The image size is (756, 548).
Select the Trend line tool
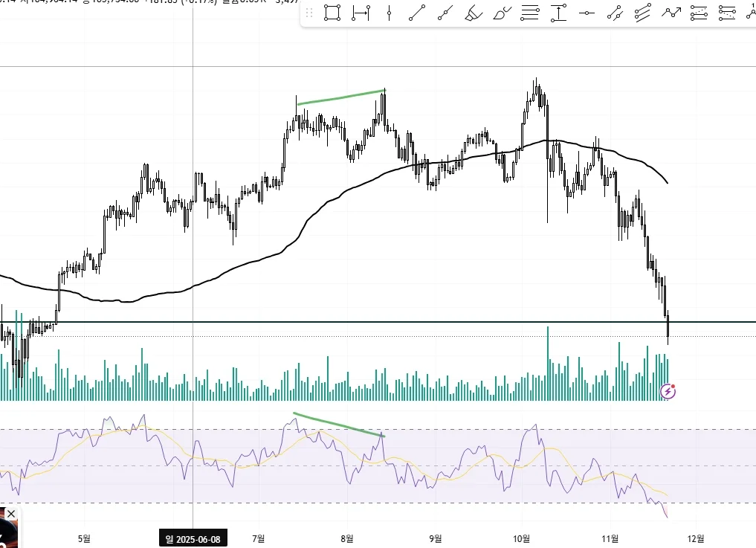tap(417, 13)
